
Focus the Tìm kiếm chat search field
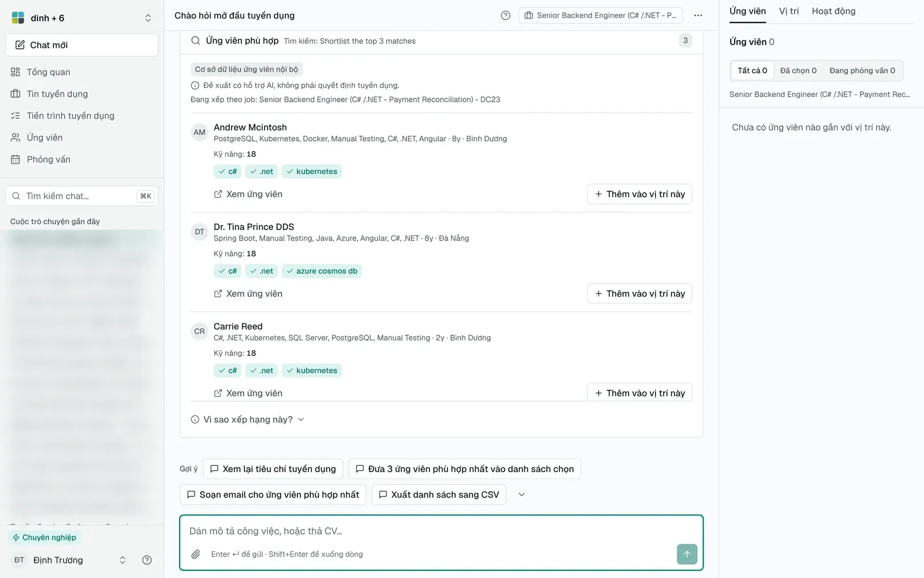(82, 196)
